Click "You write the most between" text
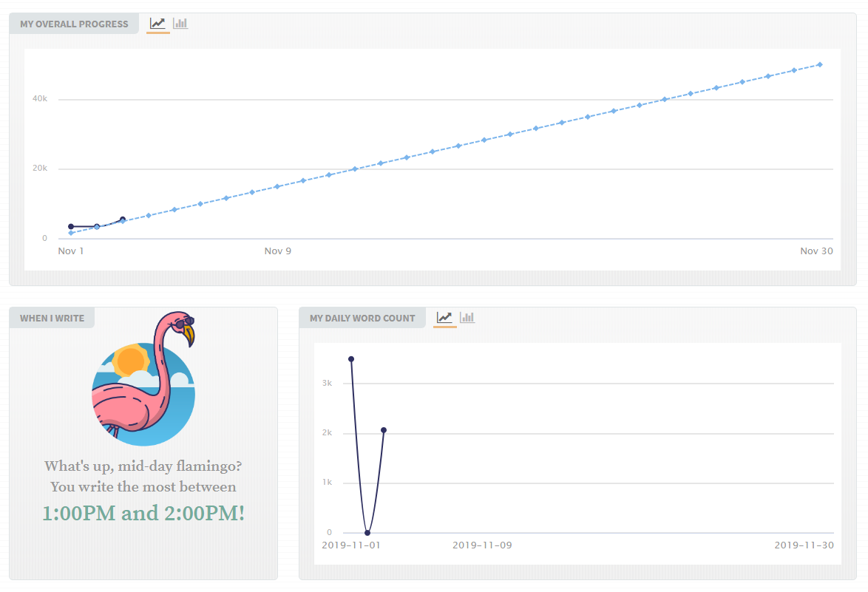The image size is (868, 592). click(143, 487)
